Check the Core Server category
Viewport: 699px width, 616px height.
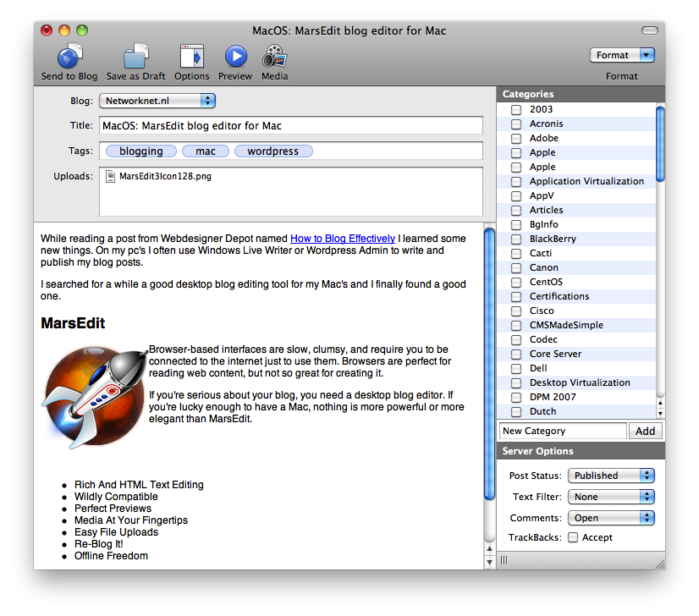click(516, 354)
